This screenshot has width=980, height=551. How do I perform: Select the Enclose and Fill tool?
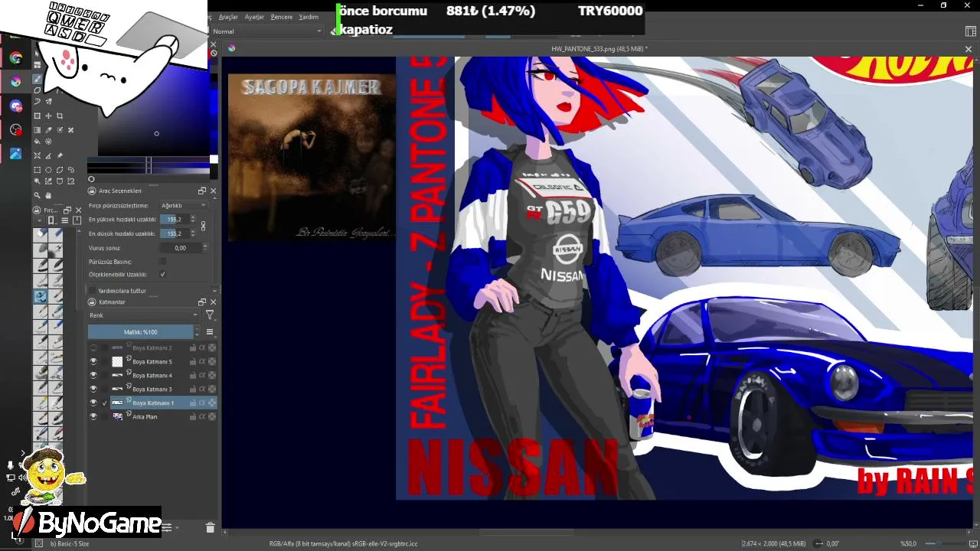pyautogui.click(x=48, y=142)
